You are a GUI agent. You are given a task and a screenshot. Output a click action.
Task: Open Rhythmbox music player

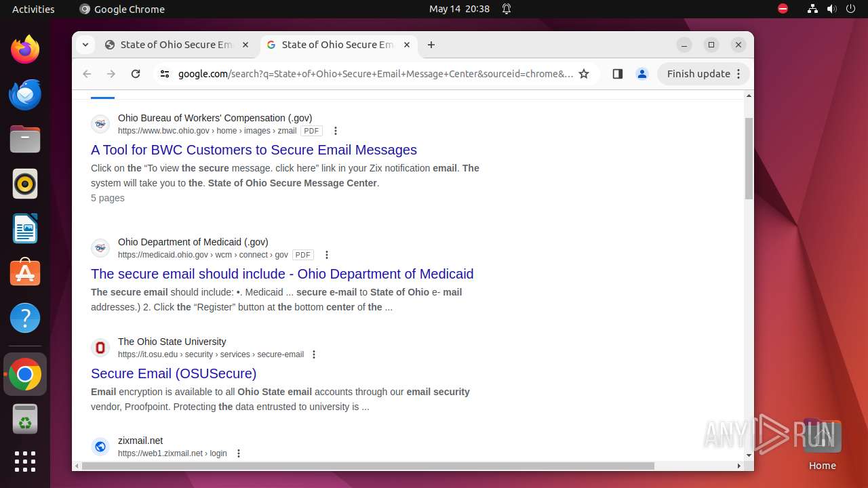[x=25, y=184]
